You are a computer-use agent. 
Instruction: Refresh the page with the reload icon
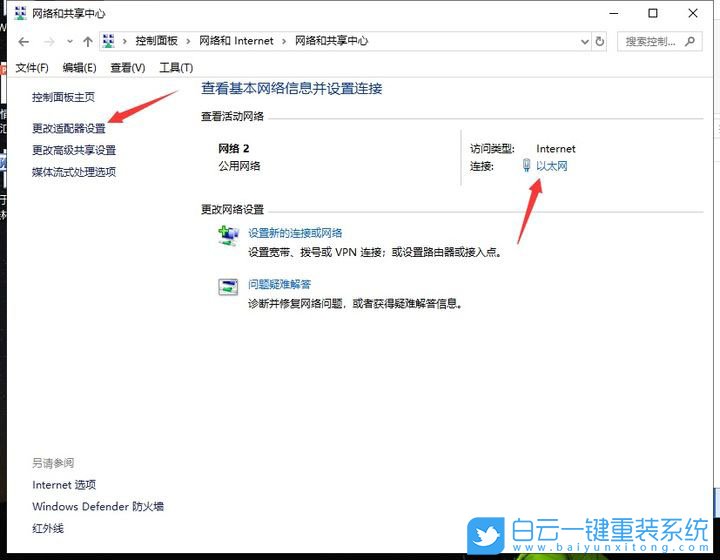coord(600,41)
